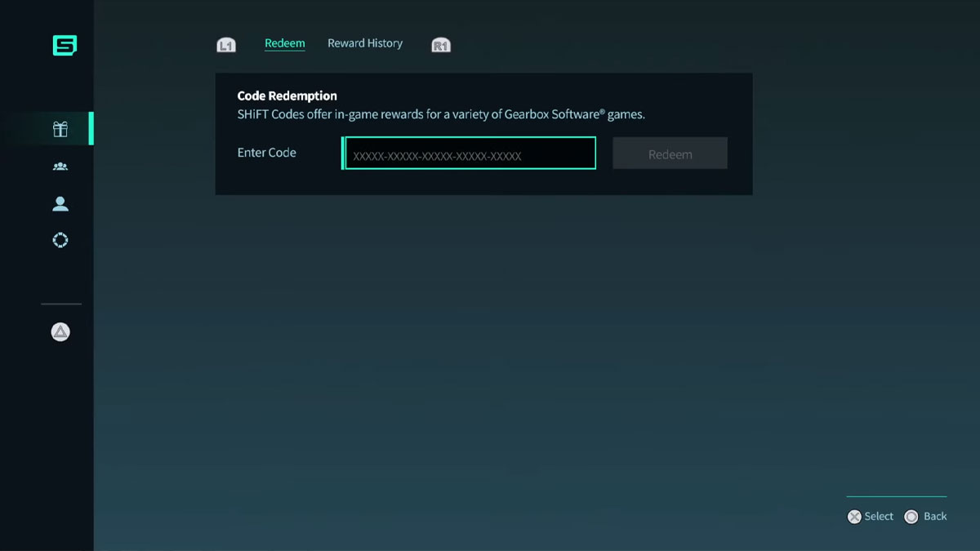Switch to the Redeem tab
The image size is (980, 551).
point(284,43)
